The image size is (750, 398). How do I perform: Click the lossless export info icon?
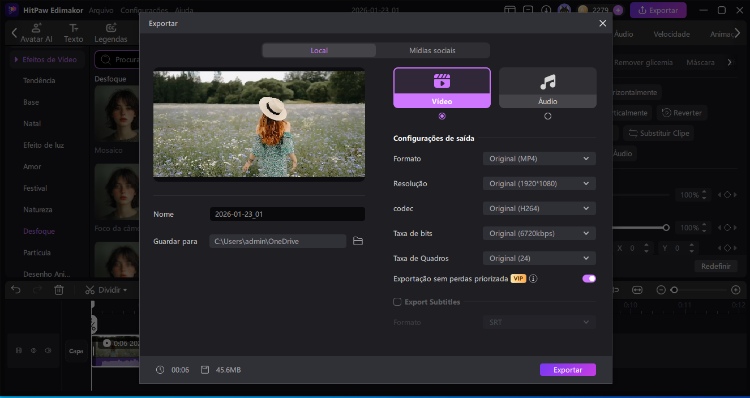pos(533,278)
